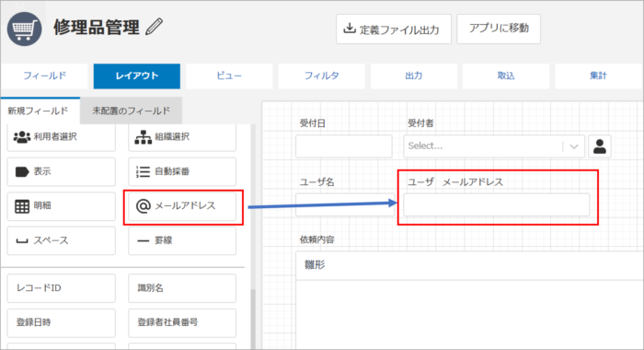Click the レコードID field button
The height and width of the screenshot is (350, 644).
point(62,288)
